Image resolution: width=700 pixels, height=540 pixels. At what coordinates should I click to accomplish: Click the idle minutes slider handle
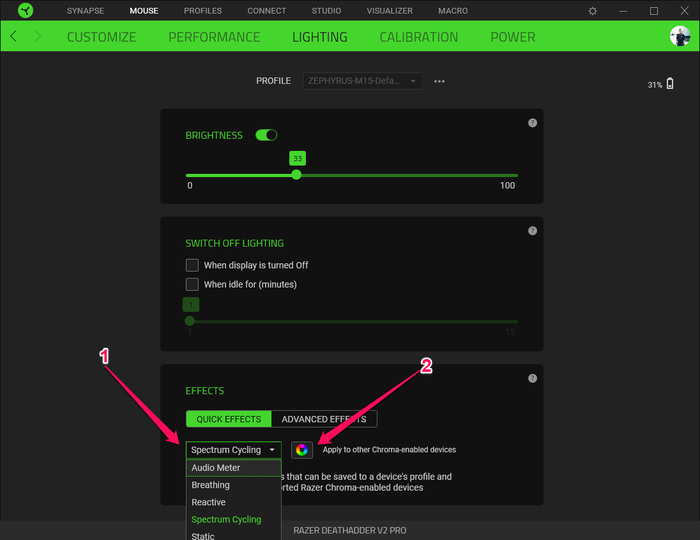[190, 321]
